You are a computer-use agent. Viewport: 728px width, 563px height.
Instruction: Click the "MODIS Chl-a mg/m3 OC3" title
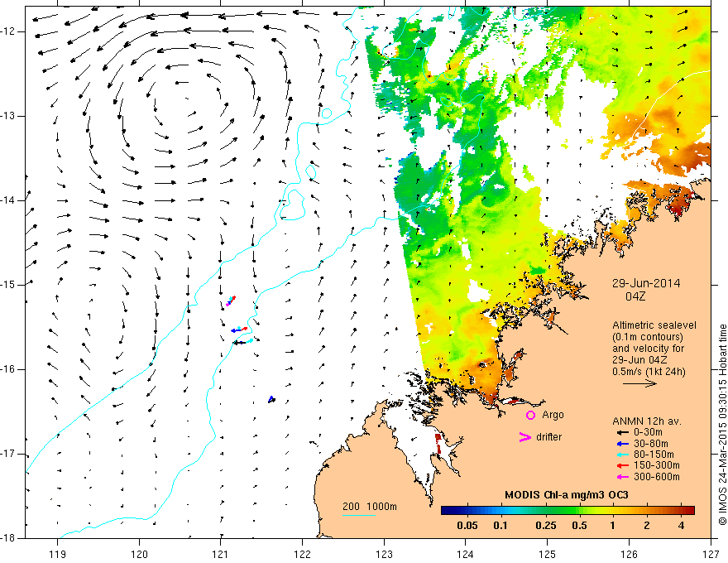tap(567, 495)
